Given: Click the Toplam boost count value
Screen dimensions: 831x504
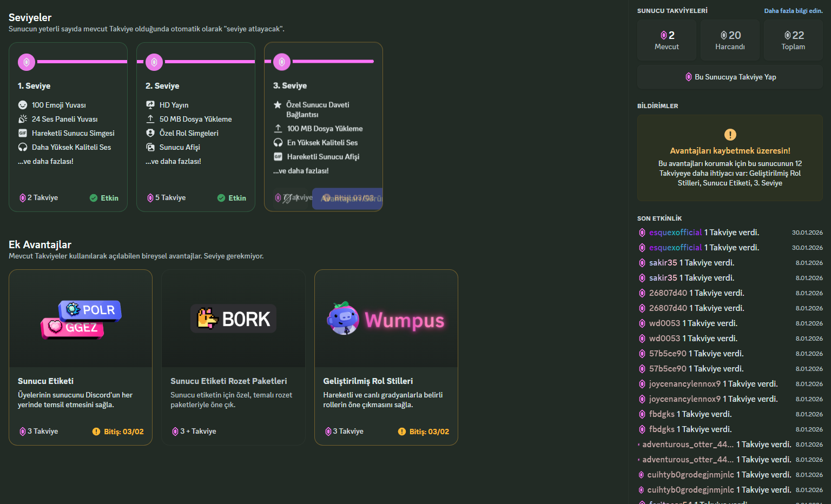Looking at the screenshot, I should tap(799, 35).
